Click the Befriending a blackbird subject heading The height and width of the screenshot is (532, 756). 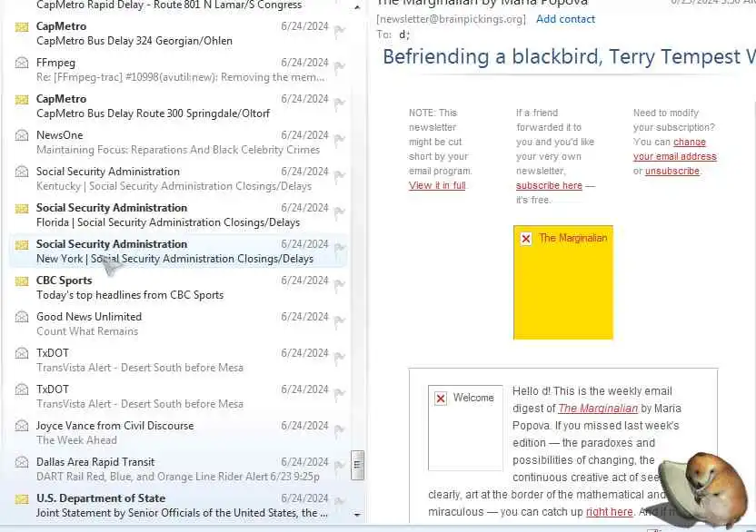click(x=569, y=57)
